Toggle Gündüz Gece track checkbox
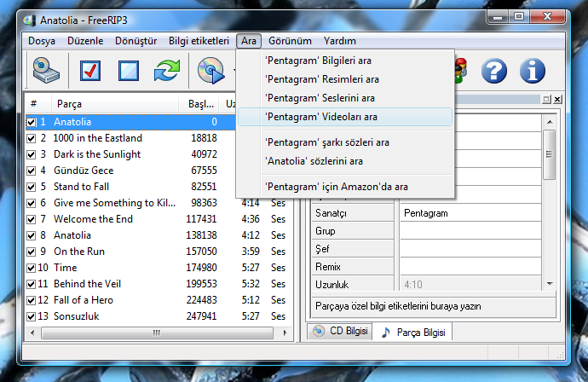The image size is (588, 382). (32, 171)
